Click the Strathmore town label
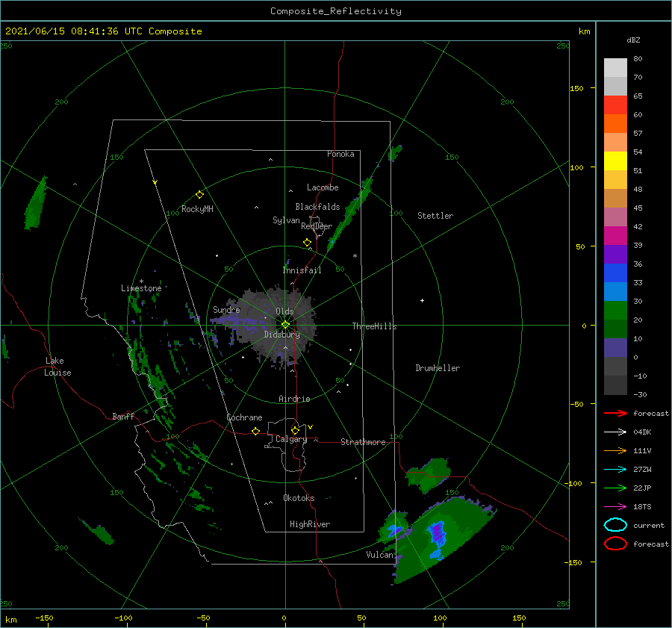The height and width of the screenshot is (628, 672). coord(363,442)
